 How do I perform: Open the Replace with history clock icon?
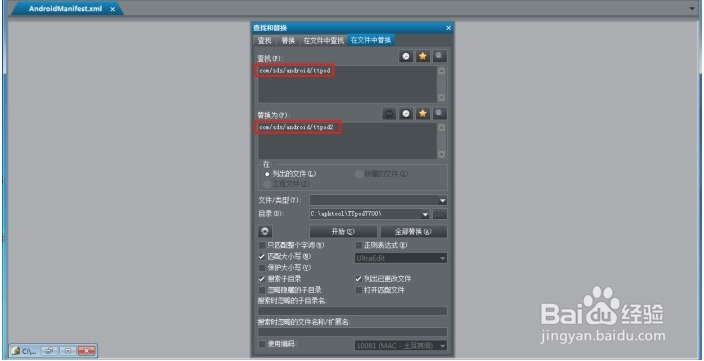[406, 114]
